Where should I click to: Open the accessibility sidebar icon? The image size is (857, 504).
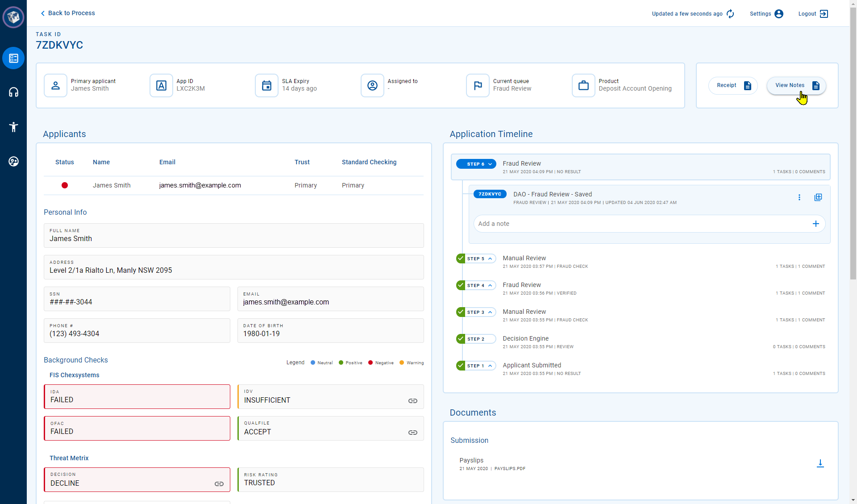[13, 127]
